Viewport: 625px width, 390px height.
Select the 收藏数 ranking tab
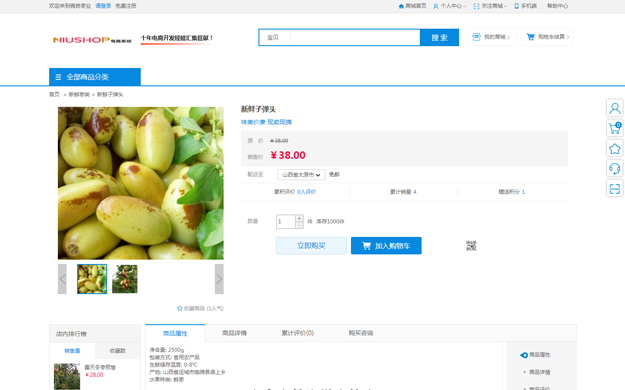pyautogui.click(x=118, y=351)
